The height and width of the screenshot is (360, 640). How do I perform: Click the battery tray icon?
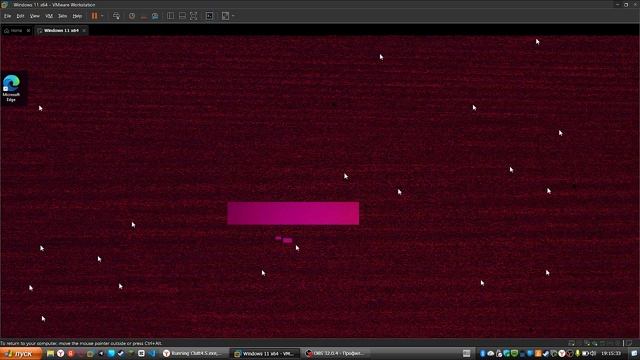(x=585, y=353)
